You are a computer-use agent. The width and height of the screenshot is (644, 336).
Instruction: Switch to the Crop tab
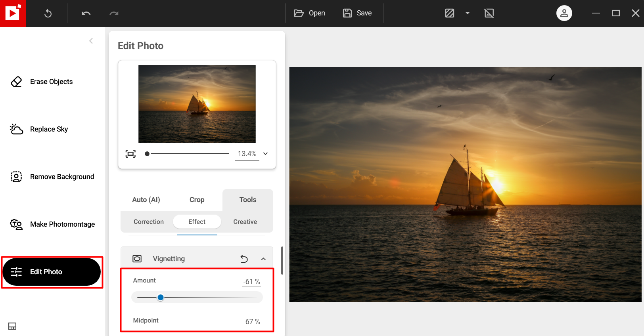pyautogui.click(x=197, y=200)
